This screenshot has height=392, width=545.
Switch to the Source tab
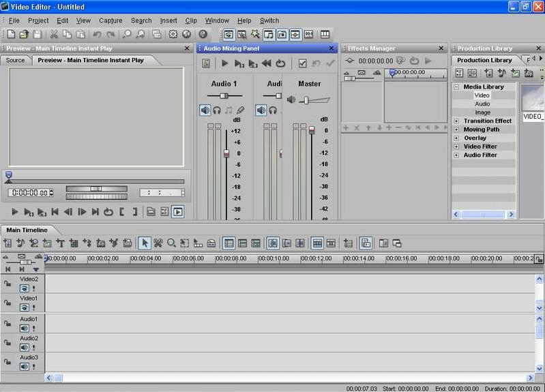[15, 60]
